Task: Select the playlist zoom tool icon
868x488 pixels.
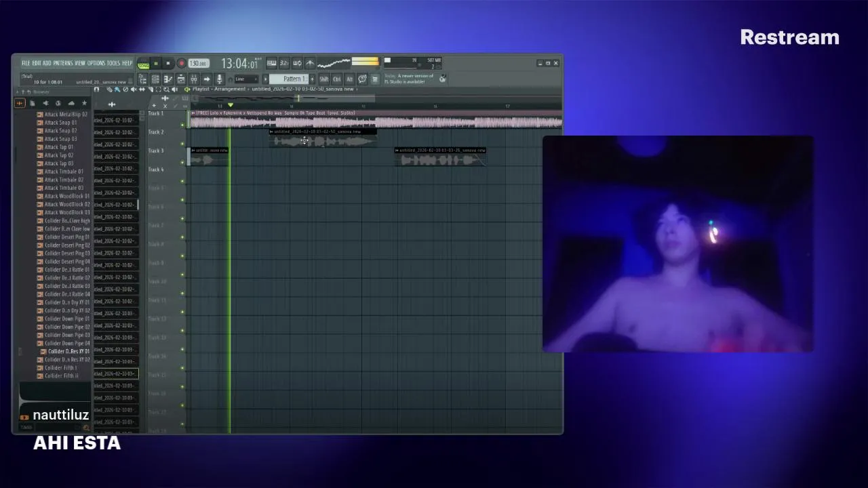Action: pyautogui.click(x=166, y=89)
